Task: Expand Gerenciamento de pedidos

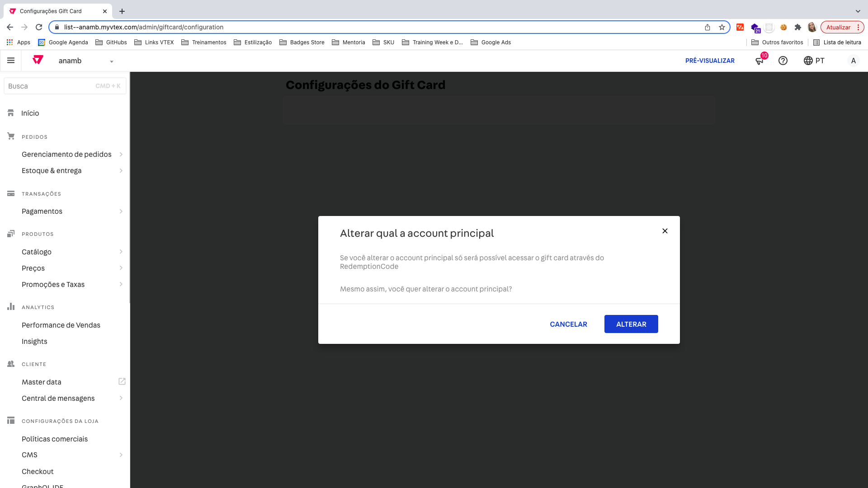Action: 72,154
